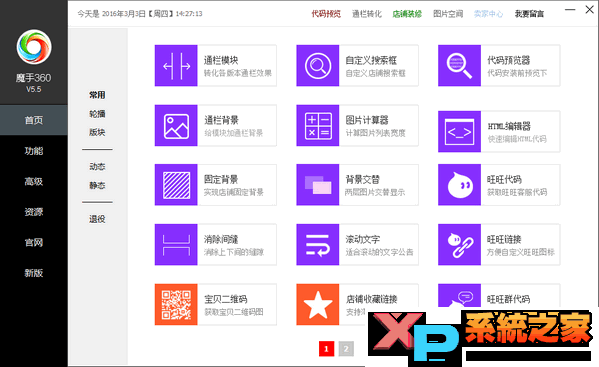Select the 版块 category
Image resolution: width=599 pixels, height=367 pixels.
pos(97,132)
